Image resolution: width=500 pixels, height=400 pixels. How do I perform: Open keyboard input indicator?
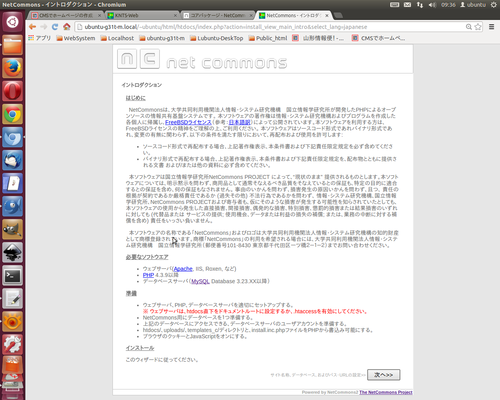pyautogui.click(x=395, y=5)
